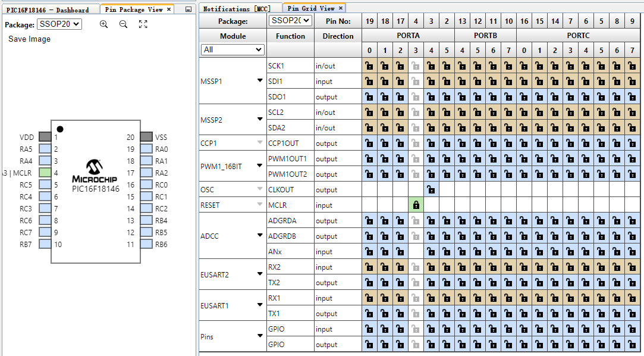Viewport: 644px width, 356px height.
Task: Lock CCP1OUT to PORTA pin 5
Action: [x=447, y=143]
